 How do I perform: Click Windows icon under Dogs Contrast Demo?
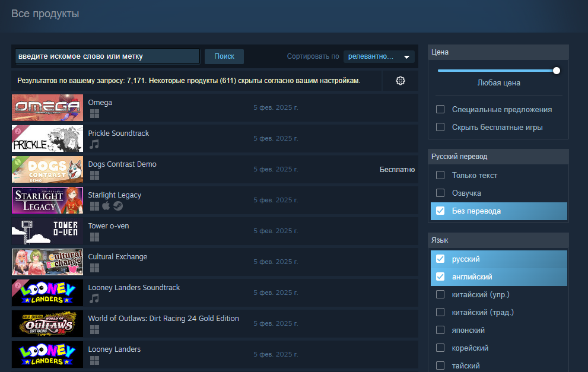(x=94, y=175)
